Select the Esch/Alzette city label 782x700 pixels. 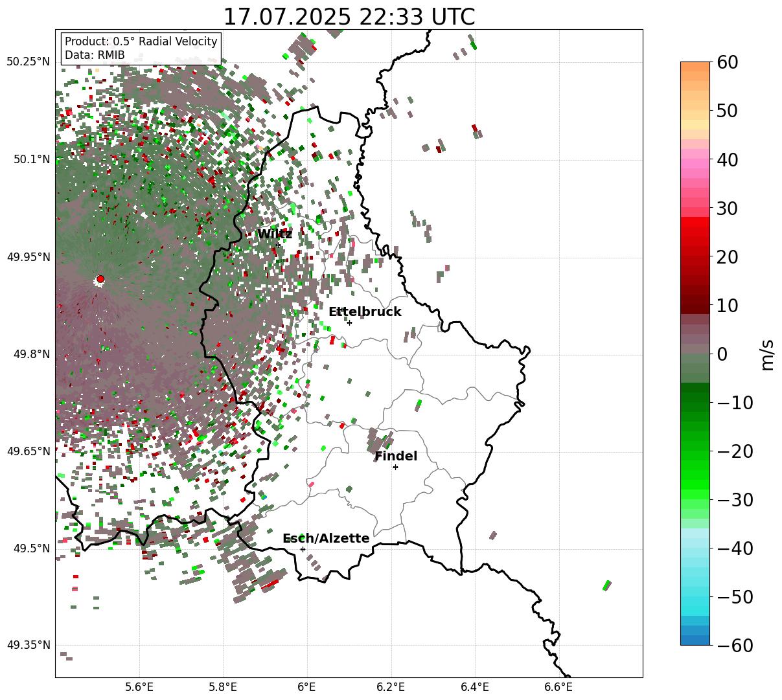(x=326, y=539)
